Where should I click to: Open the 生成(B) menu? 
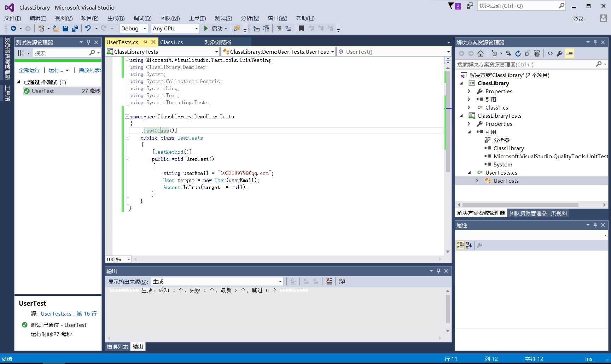pos(116,18)
